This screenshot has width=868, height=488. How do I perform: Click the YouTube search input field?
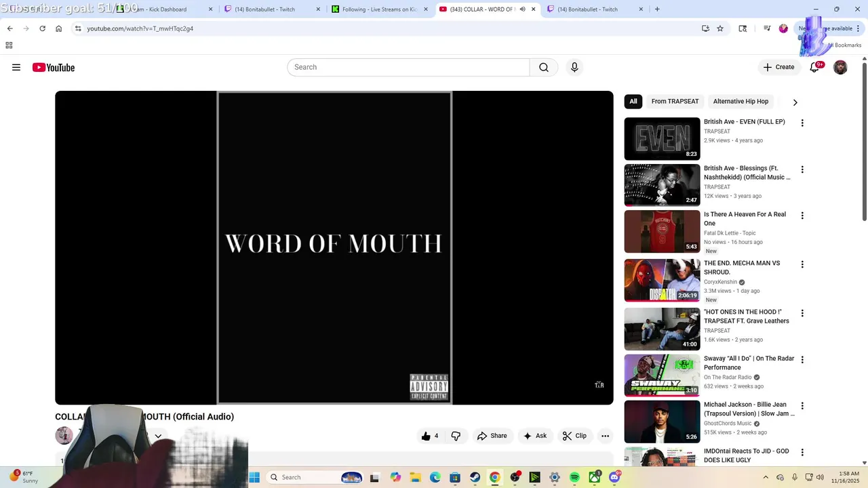point(408,67)
